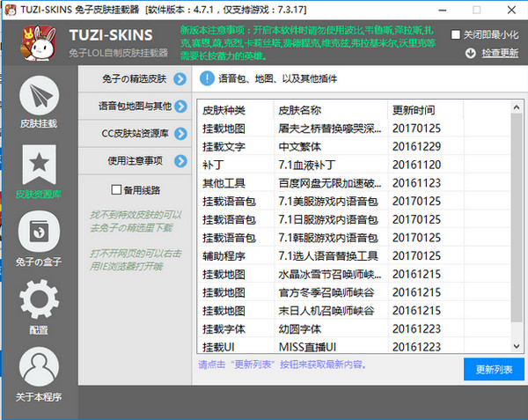Click the arrow icon next to 语音包地图与其他
Viewport: 528px width, 420px height.
(x=180, y=107)
